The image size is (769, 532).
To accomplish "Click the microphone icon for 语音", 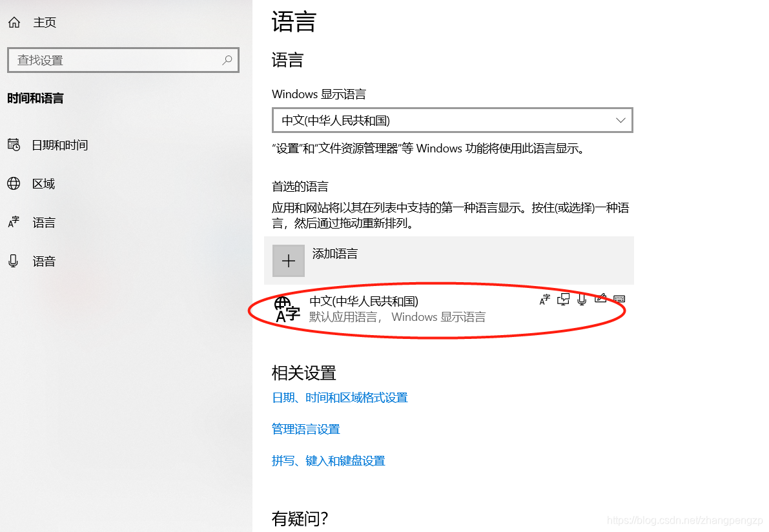I will pos(14,261).
